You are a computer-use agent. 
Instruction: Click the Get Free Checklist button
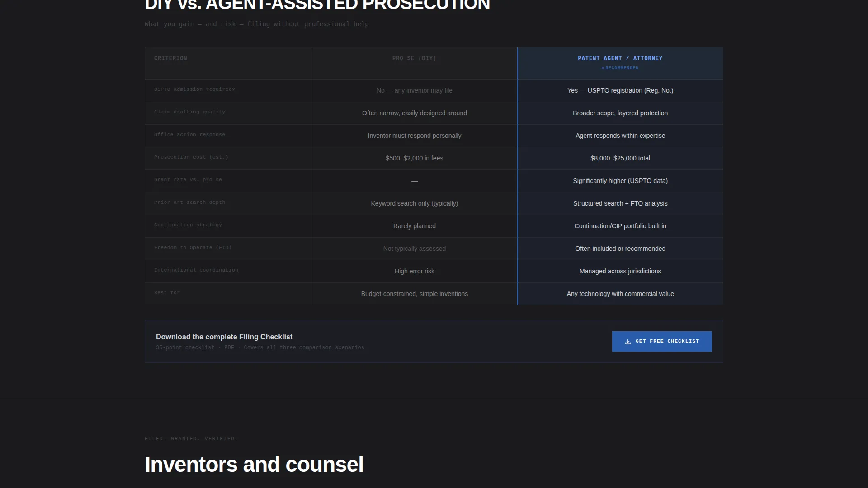click(x=662, y=341)
